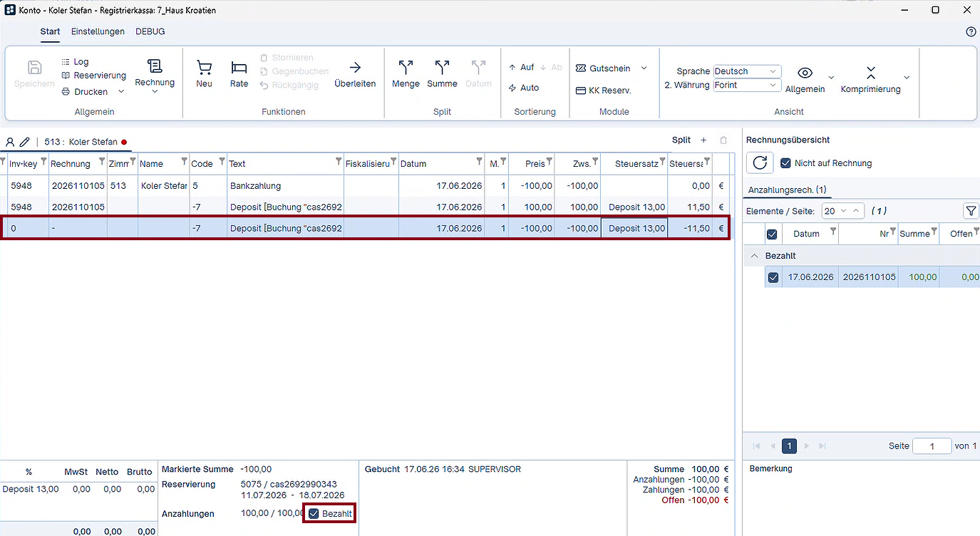The image size is (980, 536).
Task: Click the Gutschein voucher icon
Action: coord(581,68)
